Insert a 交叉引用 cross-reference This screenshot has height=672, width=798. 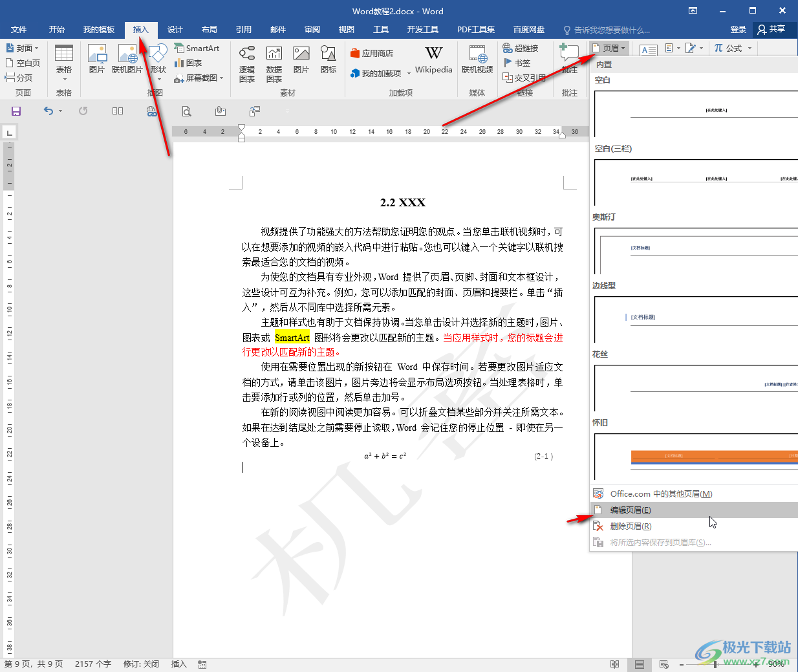point(524,78)
